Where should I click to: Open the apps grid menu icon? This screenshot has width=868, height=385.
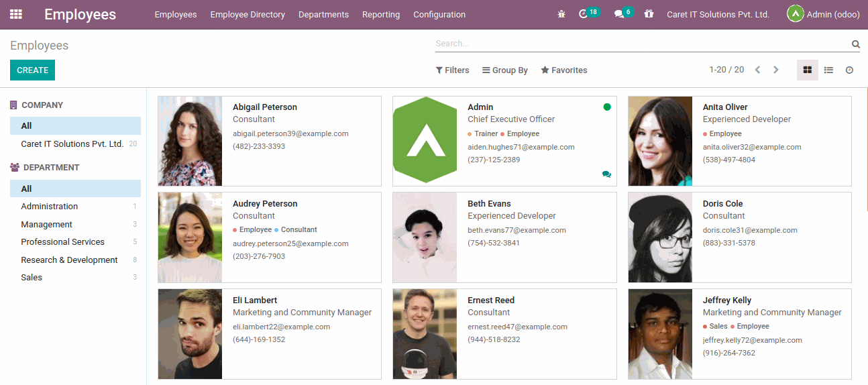pos(16,14)
